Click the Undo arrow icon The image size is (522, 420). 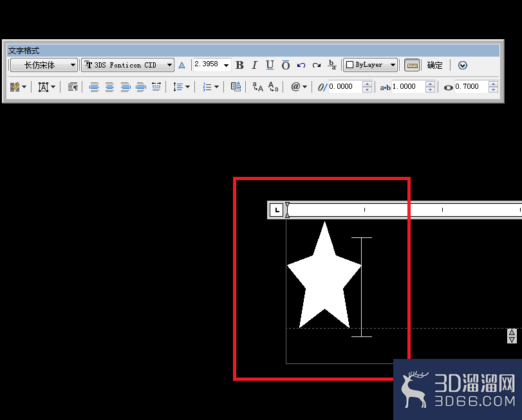point(301,65)
